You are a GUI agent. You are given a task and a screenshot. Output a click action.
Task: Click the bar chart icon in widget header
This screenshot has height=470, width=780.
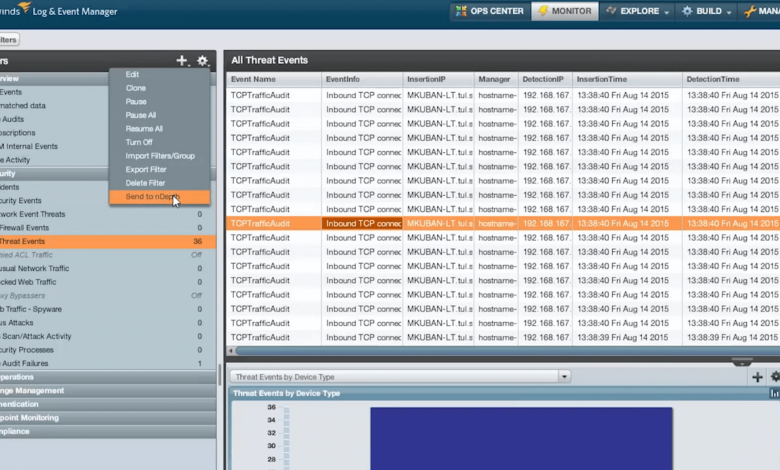[x=775, y=394]
